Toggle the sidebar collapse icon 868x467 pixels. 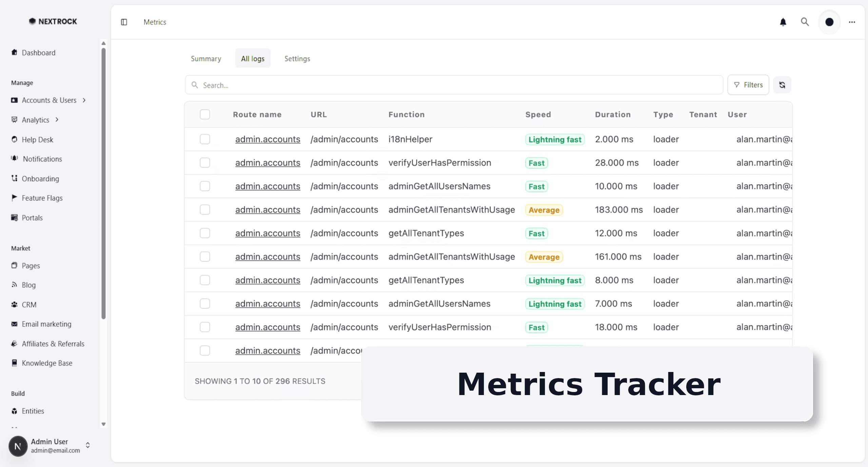tap(124, 22)
